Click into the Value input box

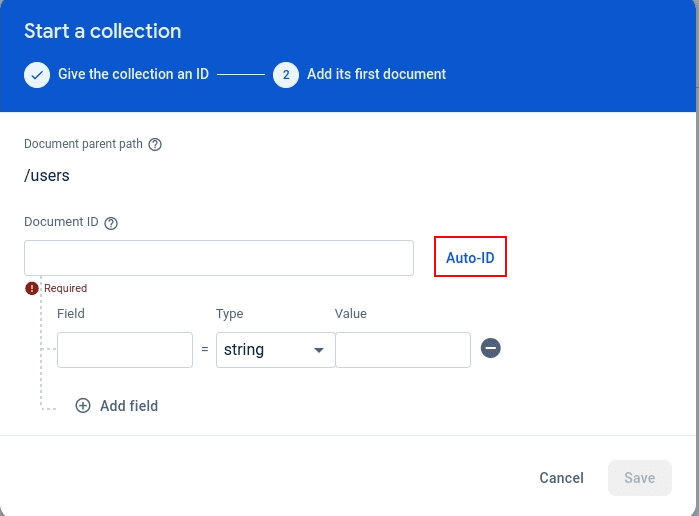[402, 350]
